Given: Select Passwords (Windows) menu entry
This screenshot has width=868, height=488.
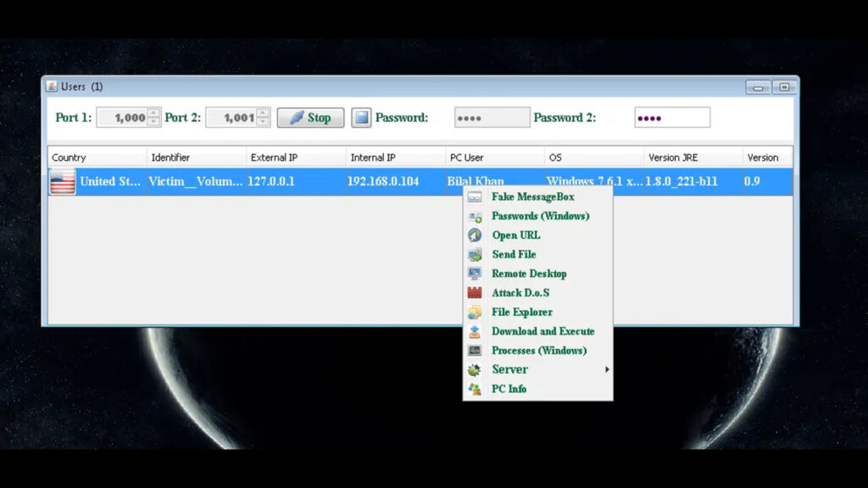Looking at the screenshot, I should pyautogui.click(x=537, y=216).
